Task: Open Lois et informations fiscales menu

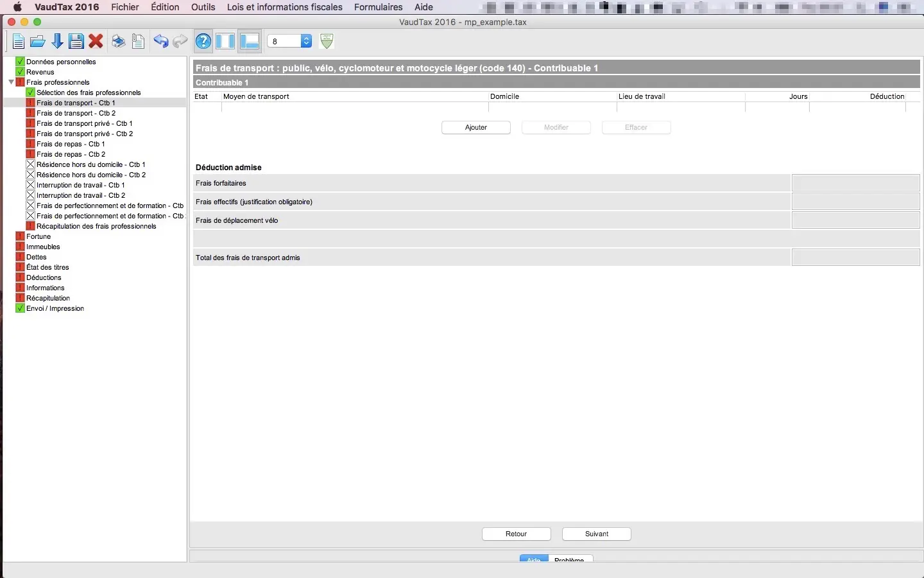Action: [285, 7]
